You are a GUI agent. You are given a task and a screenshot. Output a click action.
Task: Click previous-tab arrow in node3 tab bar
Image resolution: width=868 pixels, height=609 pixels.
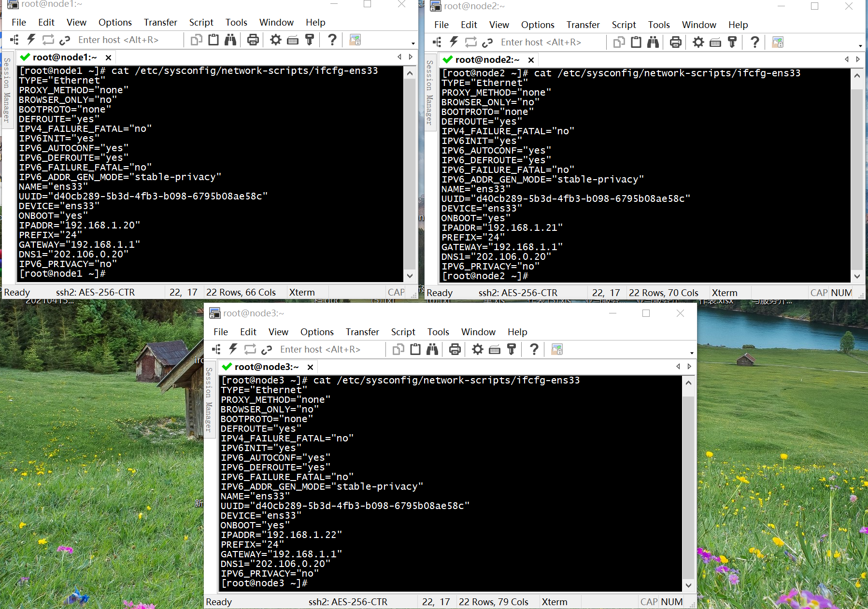tap(678, 367)
